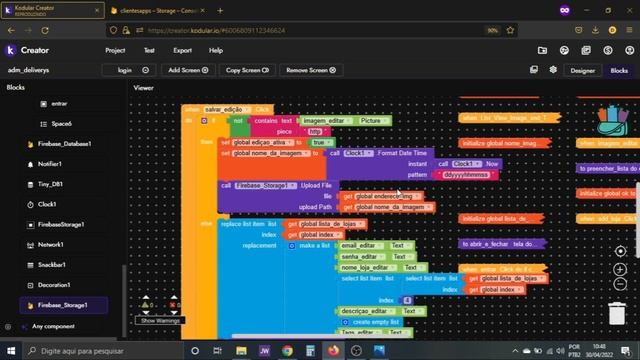Screen dimensions: 640x360
Task: Open the Help menu
Action: coord(216,51)
